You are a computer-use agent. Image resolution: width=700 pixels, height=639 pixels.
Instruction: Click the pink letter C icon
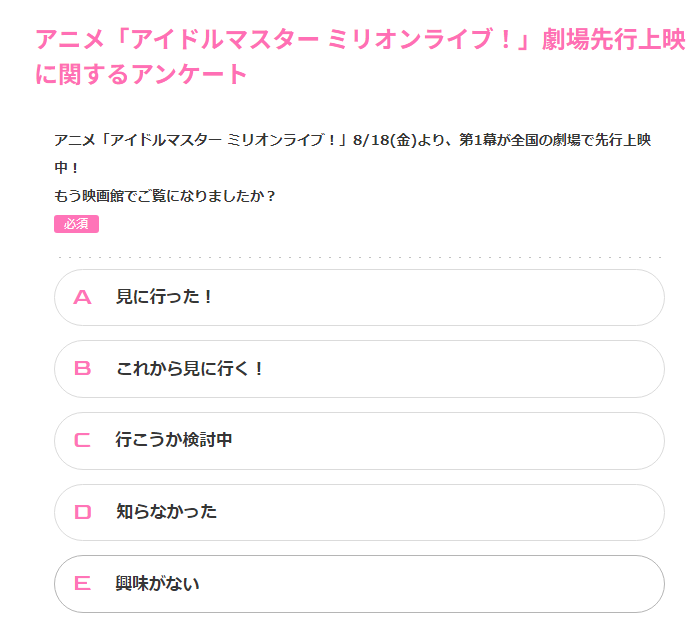(83, 440)
